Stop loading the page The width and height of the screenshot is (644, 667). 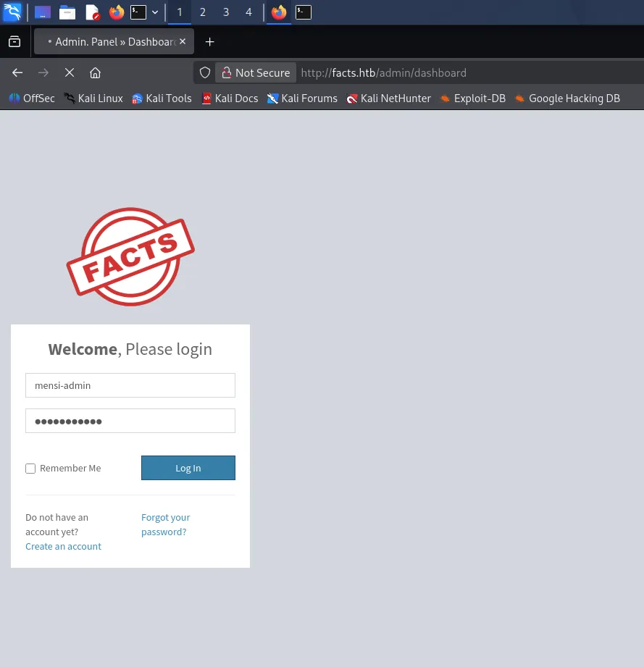pos(70,72)
